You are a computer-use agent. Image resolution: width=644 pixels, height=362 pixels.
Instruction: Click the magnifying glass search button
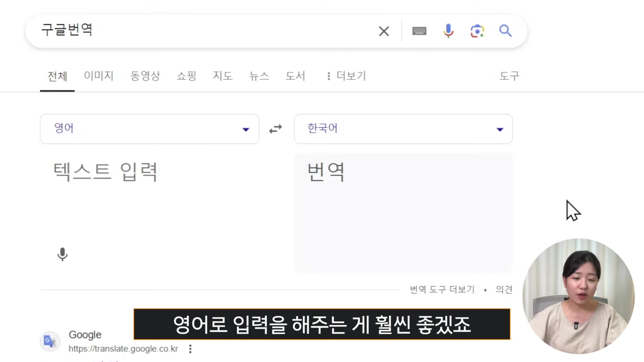coord(506,31)
